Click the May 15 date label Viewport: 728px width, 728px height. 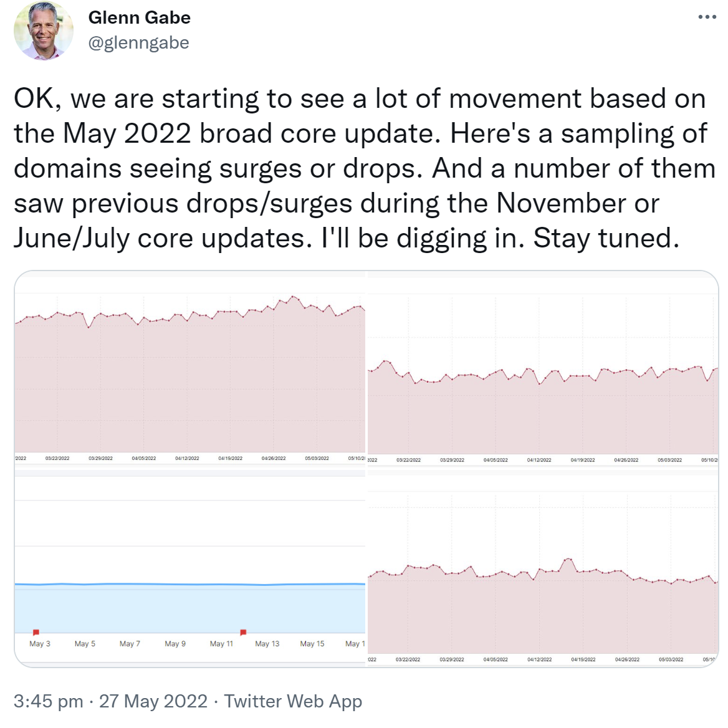pyautogui.click(x=312, y=643)
